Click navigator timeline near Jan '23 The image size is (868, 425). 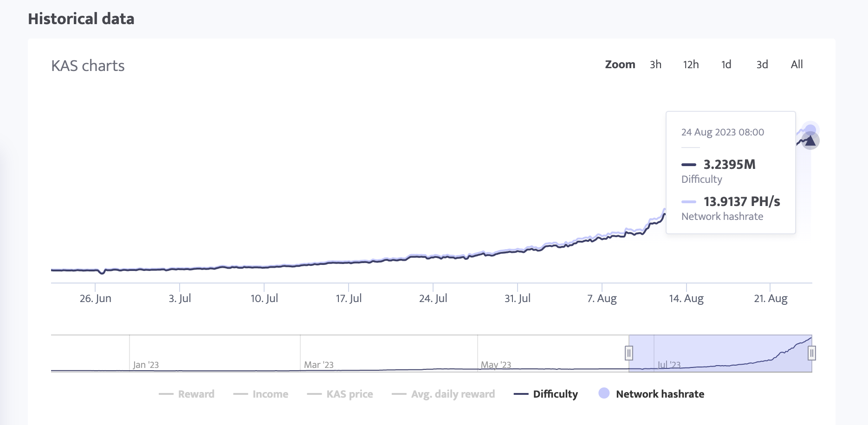(146, 365)
